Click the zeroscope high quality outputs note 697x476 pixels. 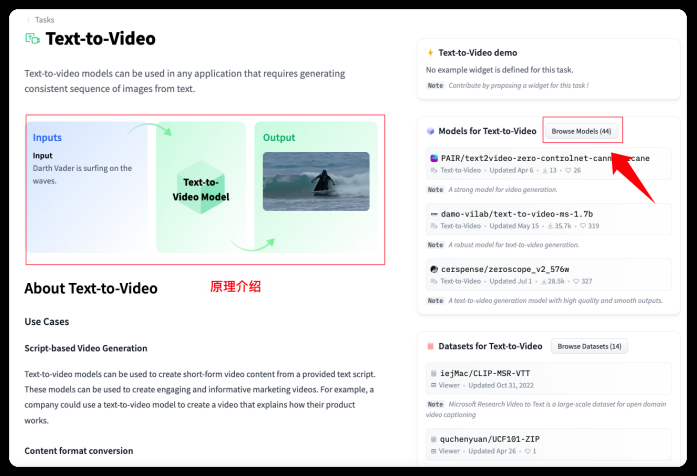pos(555,301)
